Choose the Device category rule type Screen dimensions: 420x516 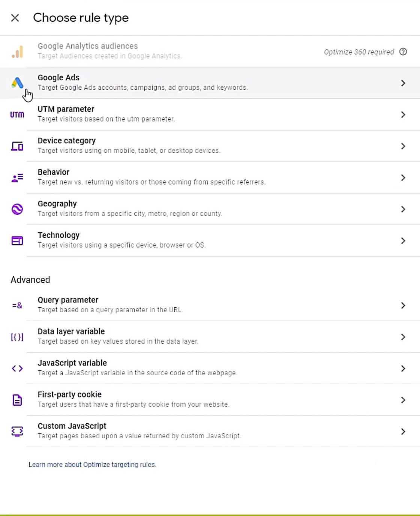point(210,146)
